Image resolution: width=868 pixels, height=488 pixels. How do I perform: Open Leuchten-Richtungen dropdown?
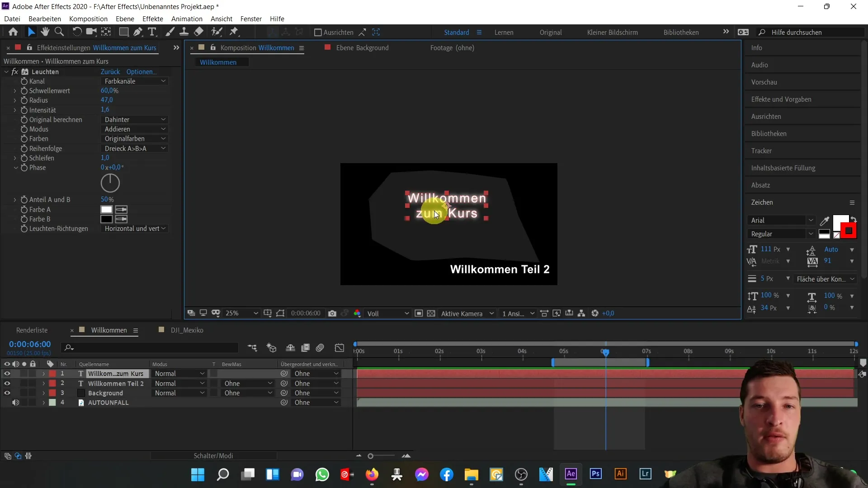click(134, 229)
